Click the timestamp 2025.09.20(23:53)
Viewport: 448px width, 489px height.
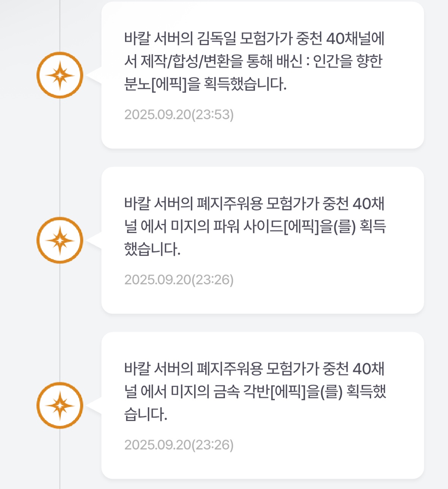(179, 115)
